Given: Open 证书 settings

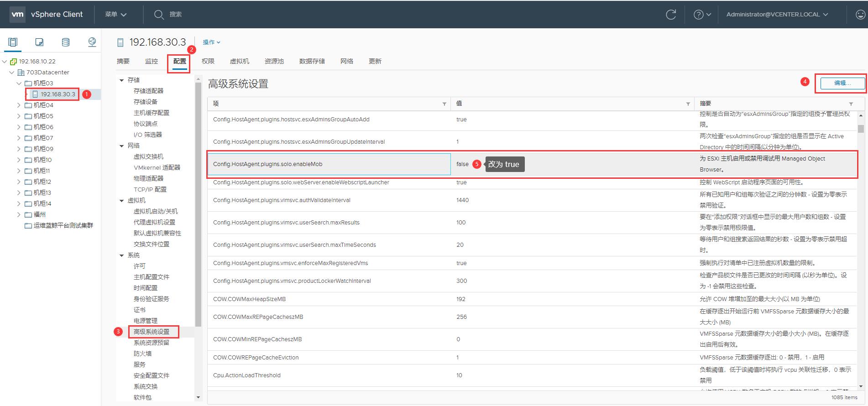Looking at the screenshot, I should (140, 310).
